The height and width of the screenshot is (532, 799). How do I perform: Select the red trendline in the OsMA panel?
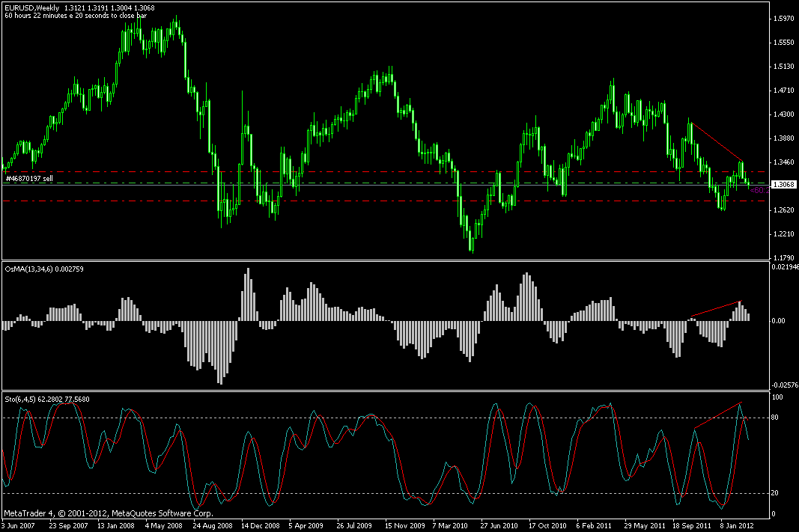715,309
